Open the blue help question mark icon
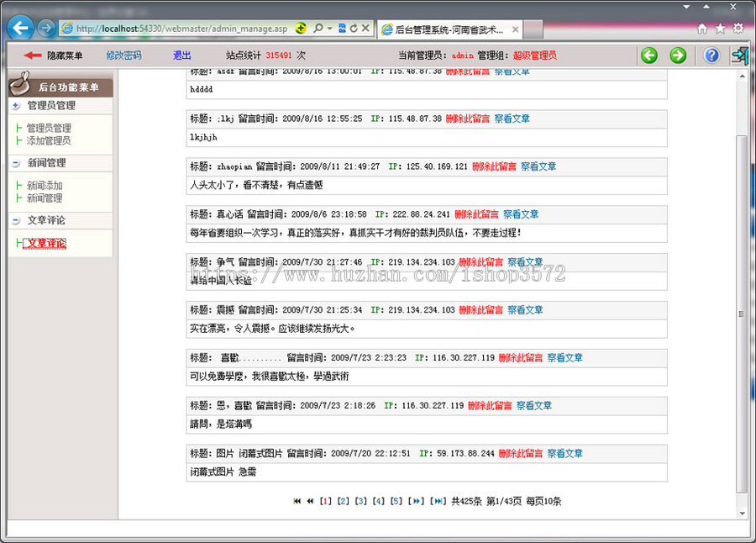 tap(711, 55)
